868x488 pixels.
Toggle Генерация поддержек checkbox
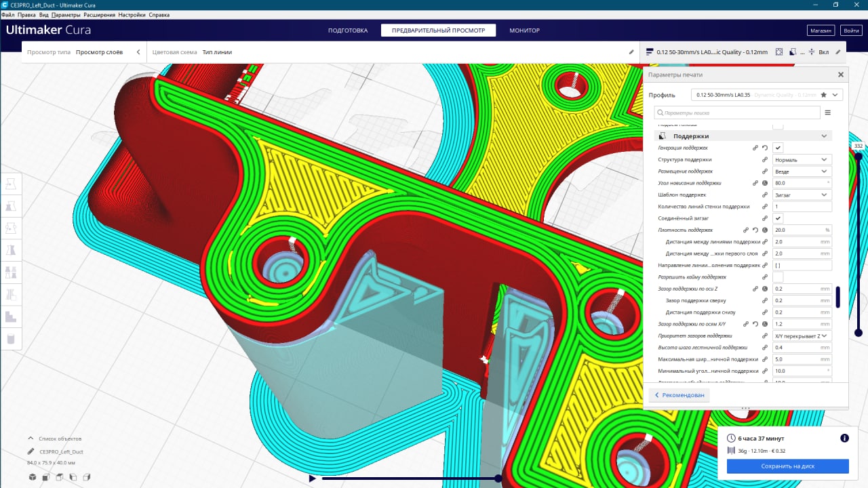coord(778,148)
